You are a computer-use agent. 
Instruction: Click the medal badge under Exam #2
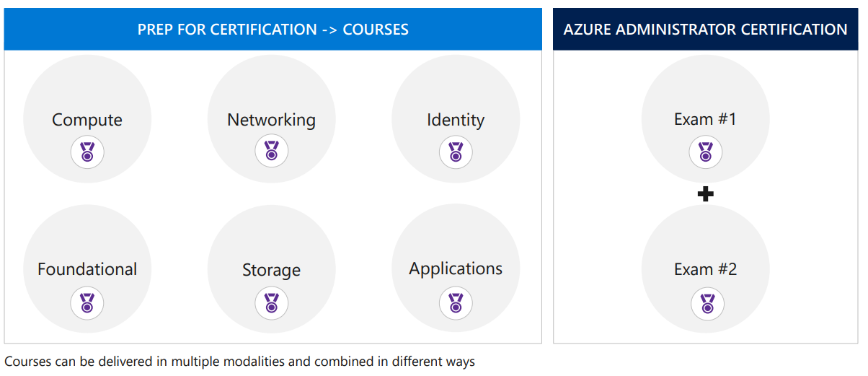[x=707, y=303]
